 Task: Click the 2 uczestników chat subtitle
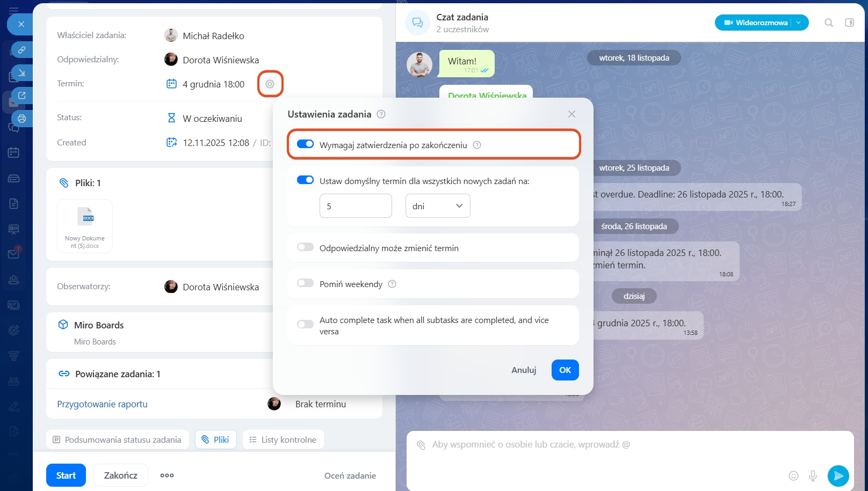pos(462,30)
